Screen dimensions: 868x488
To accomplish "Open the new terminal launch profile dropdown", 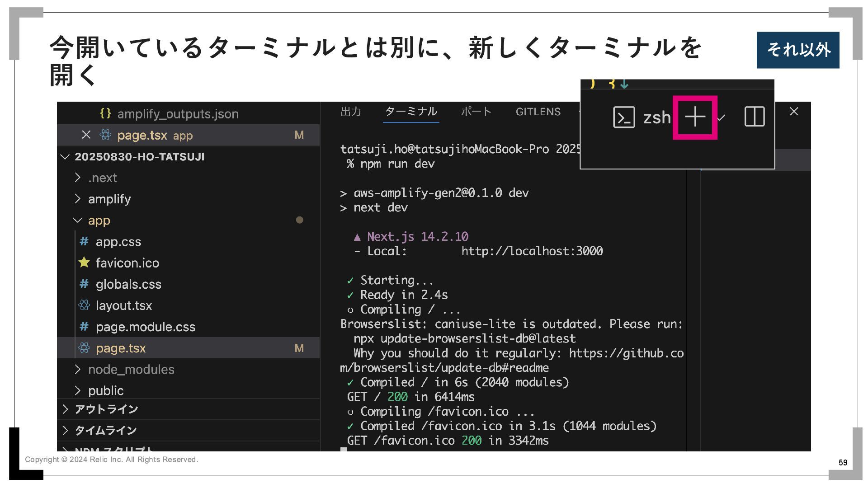I will point(721,118).
